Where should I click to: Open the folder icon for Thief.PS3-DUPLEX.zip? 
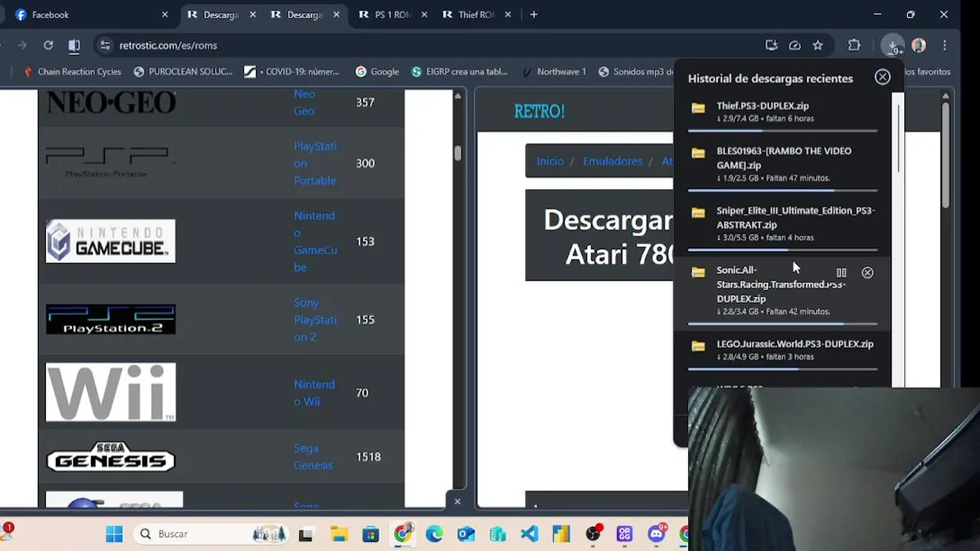pos(698,108)
